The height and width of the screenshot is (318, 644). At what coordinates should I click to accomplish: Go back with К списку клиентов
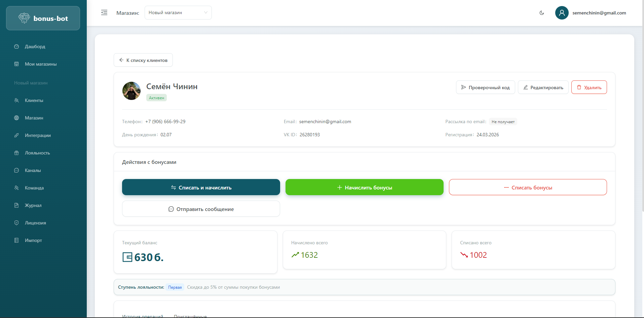click(143, 60)
